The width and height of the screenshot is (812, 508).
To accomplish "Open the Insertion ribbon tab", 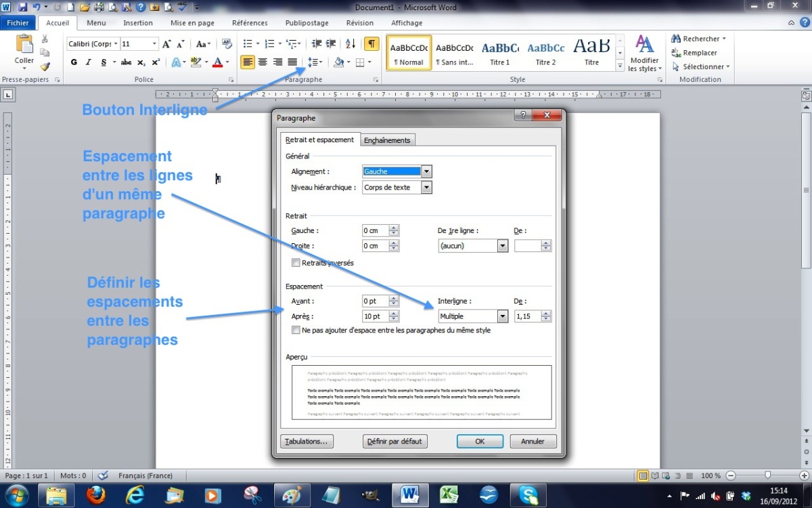I will (x=138, y=23).
